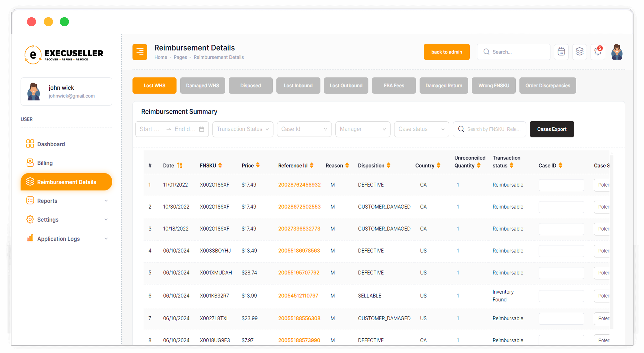The width and height of the screenshot is (644, 353).
Task: Sort by Country column arrows
Action: click(438, 165)
